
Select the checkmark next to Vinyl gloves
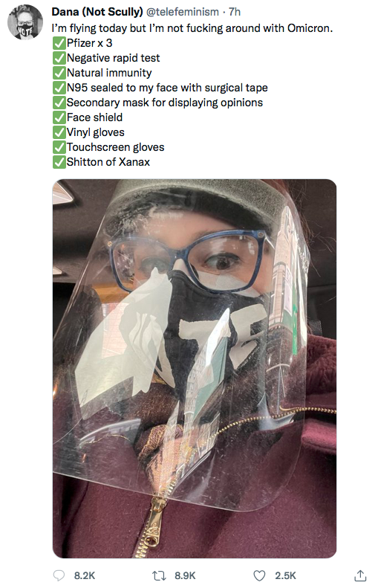pyautogui.click(x=59, y=133)
